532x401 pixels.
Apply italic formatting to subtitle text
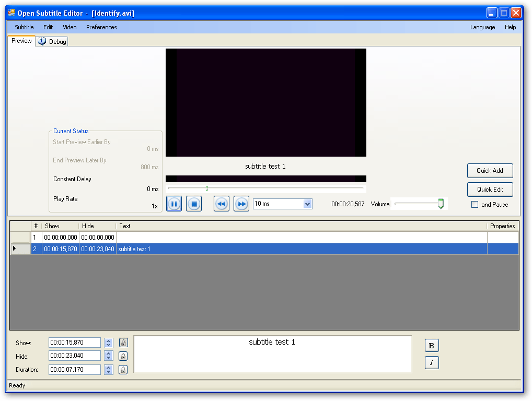(432, 362)
